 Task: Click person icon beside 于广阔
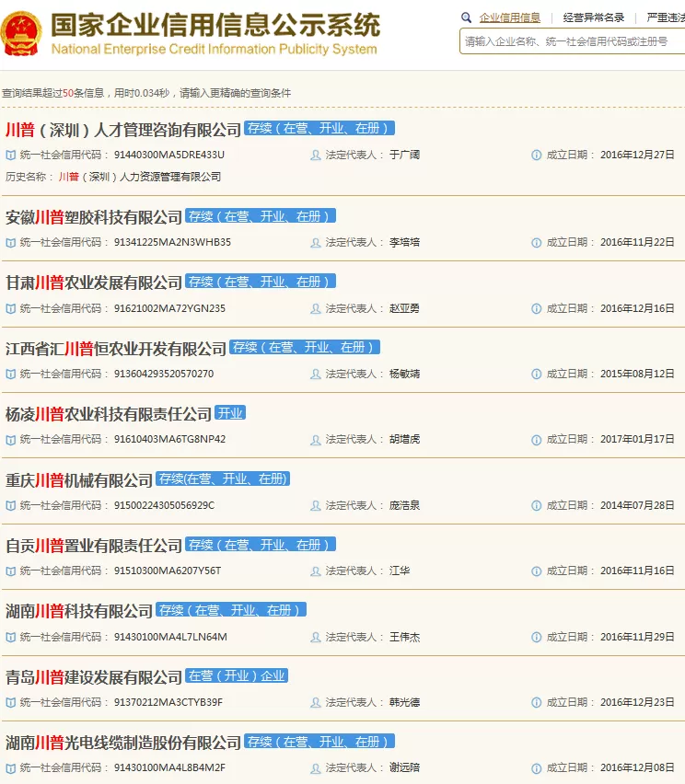point(316,156)
